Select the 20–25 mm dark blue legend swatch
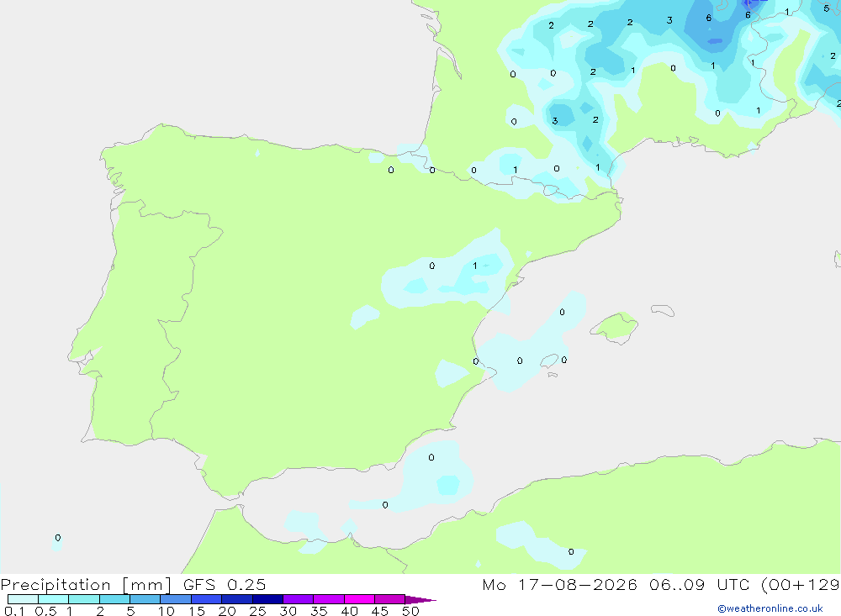The height and width of the screenshot is (616, 841). (x=237, y=599)
